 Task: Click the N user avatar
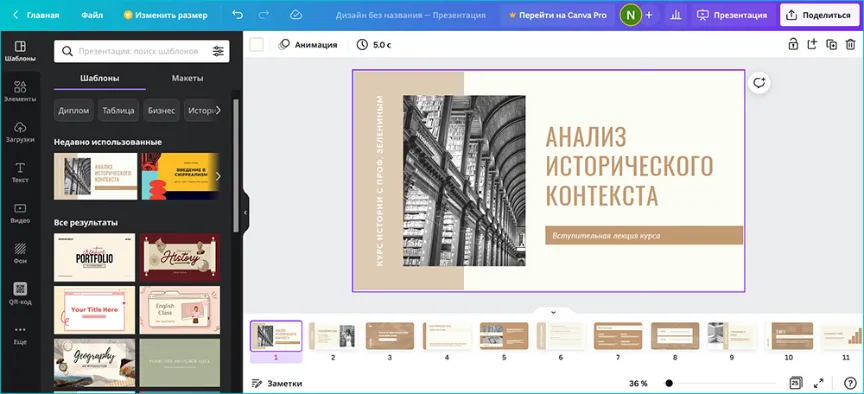pos(630,15)
